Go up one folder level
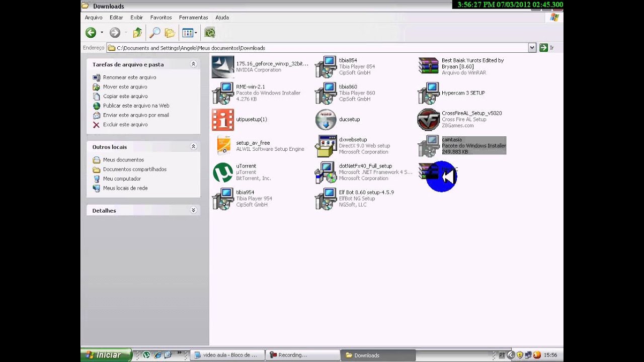Viewport: 644px width, 362px height. [x=137, y=33]
